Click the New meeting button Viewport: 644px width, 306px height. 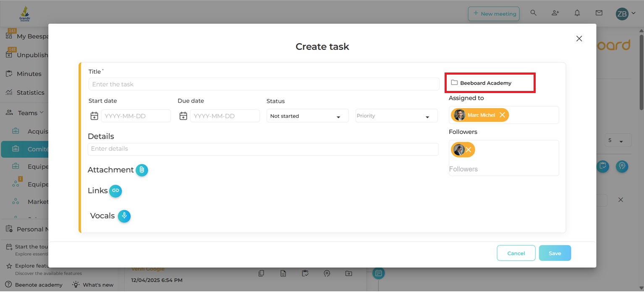click(x=494, y=13)
